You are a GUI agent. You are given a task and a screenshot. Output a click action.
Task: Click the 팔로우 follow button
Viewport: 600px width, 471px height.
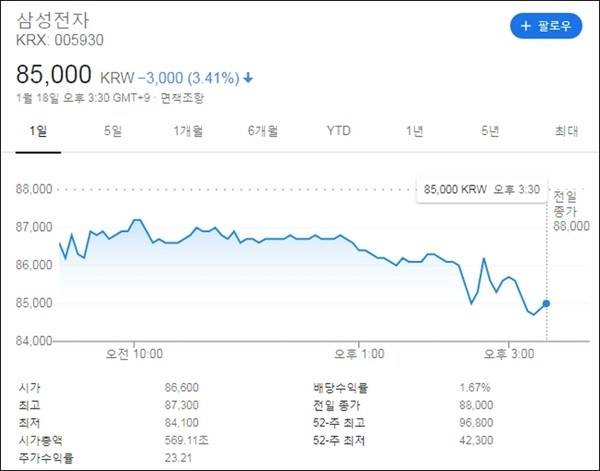tap(546, 26)
